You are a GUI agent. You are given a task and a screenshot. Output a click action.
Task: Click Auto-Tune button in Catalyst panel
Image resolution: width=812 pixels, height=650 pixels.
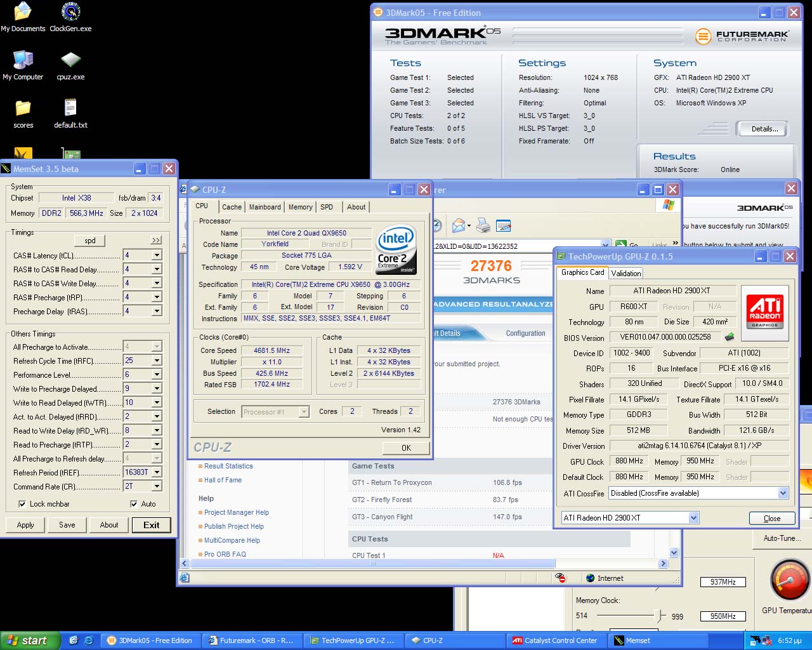pos(782,538)
